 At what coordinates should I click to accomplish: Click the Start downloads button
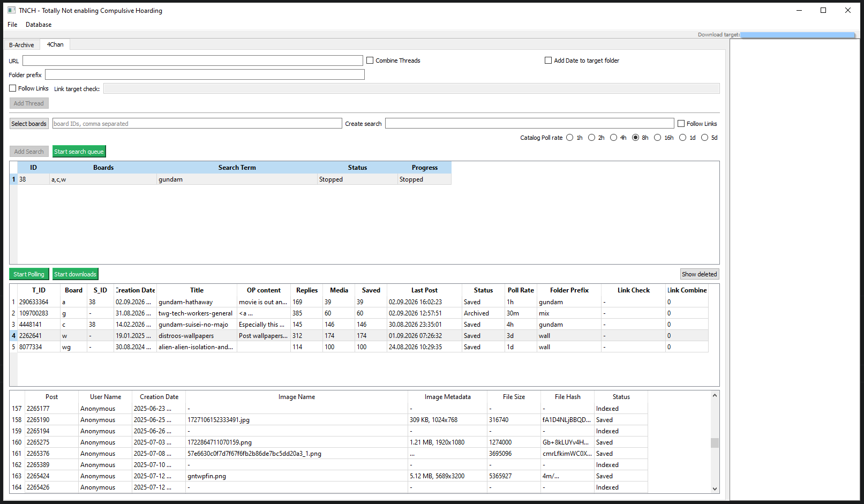click(x=75, y=274)
